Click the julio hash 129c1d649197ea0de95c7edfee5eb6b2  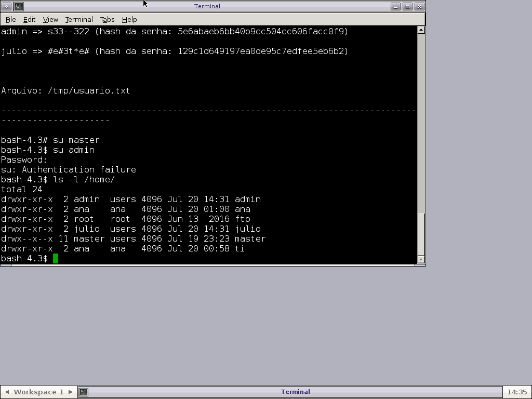click(x=261, y=51)
